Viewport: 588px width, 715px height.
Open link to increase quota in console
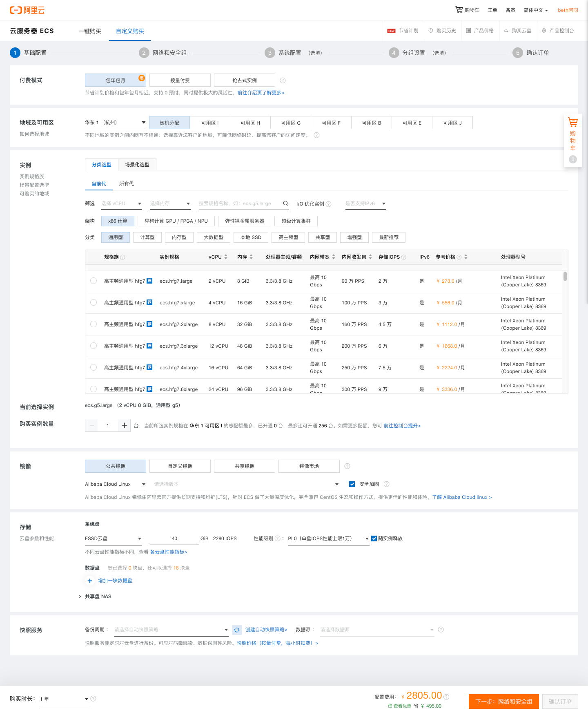click(402, 426)
